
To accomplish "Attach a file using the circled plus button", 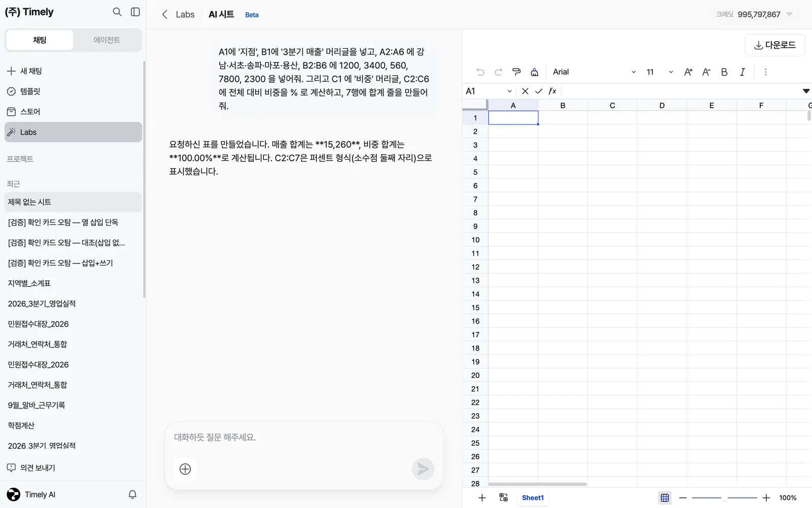I will [185, 469].
